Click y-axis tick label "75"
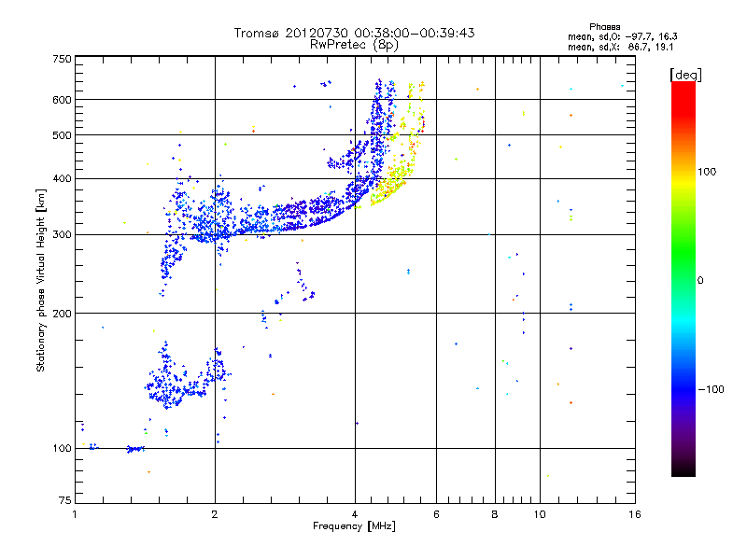Screen dimensions: 747x560 point(65,500)
